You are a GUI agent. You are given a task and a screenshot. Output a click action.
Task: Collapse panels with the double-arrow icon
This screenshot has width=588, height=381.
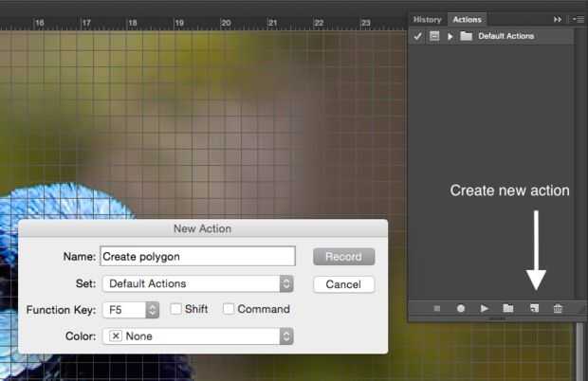[558, 20]
